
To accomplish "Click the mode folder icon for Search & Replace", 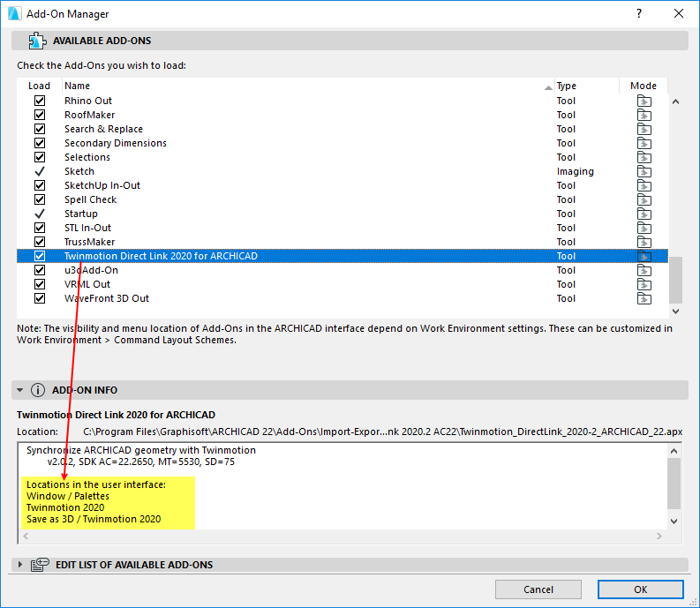I will 644,130.
